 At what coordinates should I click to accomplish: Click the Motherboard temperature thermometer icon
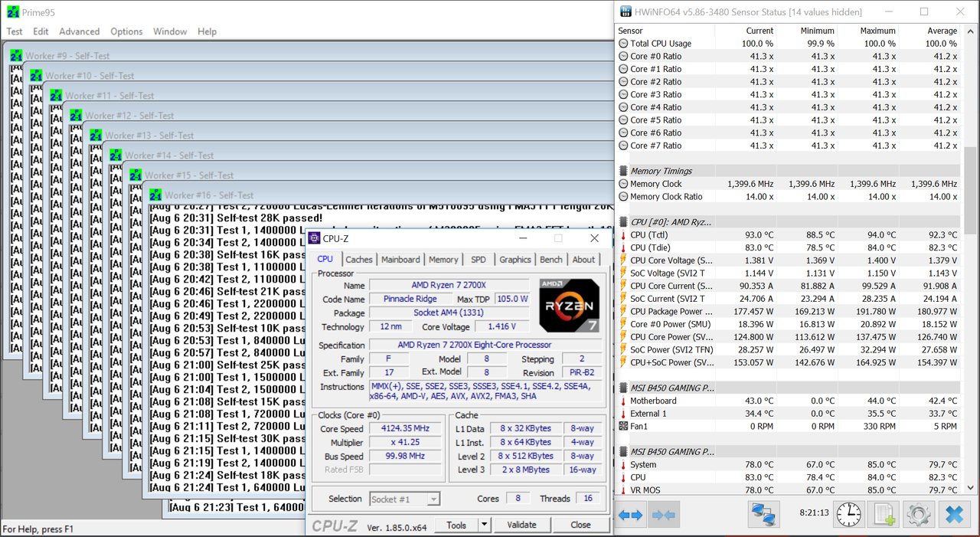pos(623,401)
